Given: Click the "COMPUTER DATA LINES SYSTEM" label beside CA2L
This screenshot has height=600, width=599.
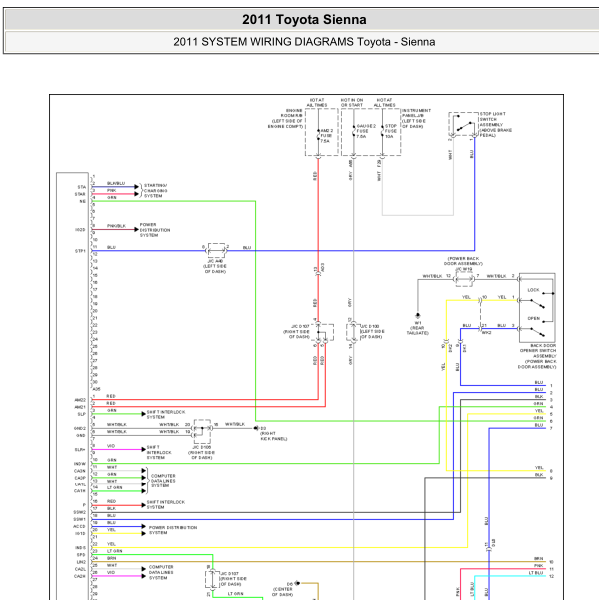Looking at the screenshot, I should pyautogui.click(x=161, y=572).
